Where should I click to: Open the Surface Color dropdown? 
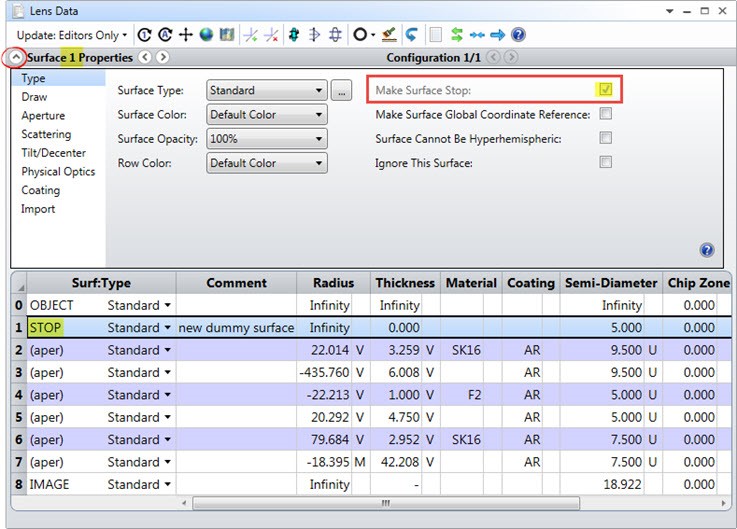tap(267, 115)
